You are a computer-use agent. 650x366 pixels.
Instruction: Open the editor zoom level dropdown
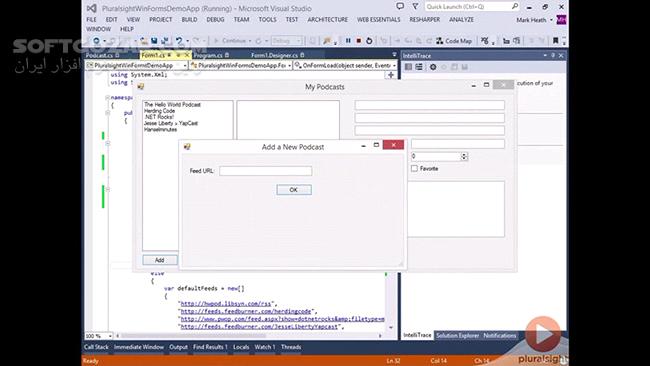[110, 336]
